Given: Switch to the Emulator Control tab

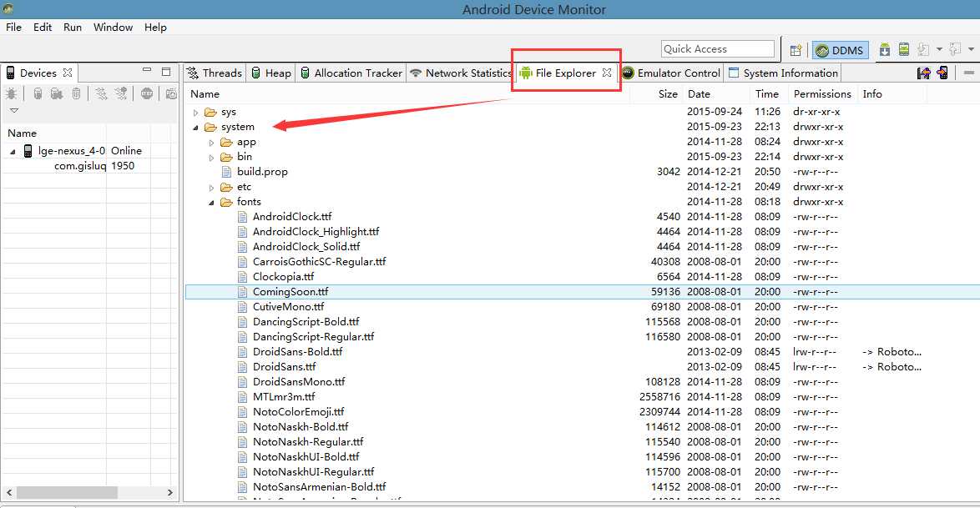Looking at the screenshot, I should (671, 73).
